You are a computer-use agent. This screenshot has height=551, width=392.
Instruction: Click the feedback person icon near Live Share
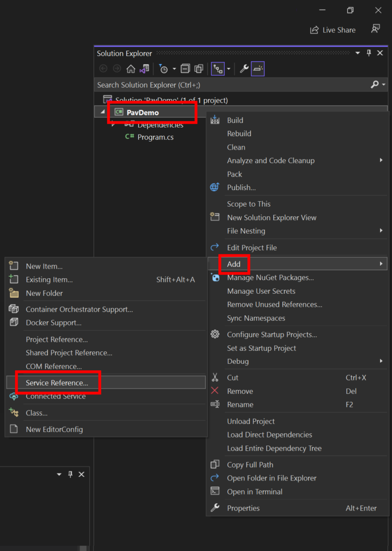[375, 30]
